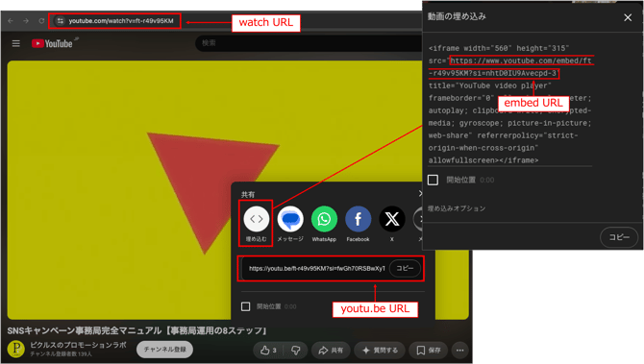Click 埋め込みオプション heading
644x364 pixels.
click(x=457, y=208)
